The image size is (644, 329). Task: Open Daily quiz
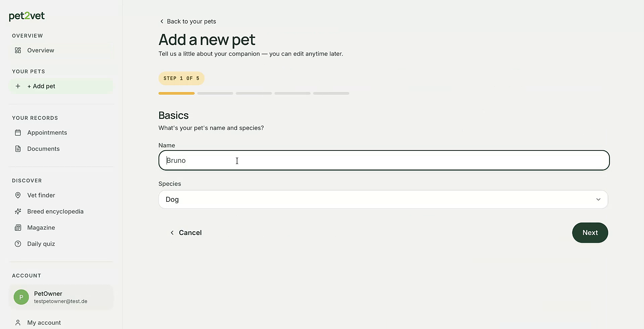[61, 244]
